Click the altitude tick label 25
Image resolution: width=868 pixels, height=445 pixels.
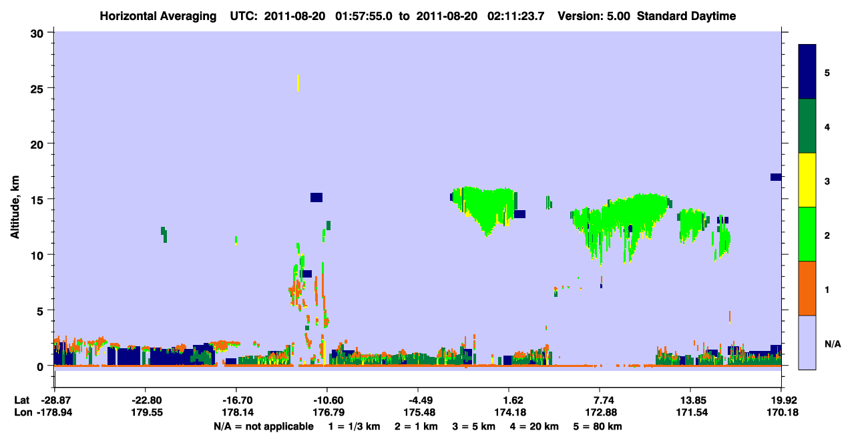(38, 88)
